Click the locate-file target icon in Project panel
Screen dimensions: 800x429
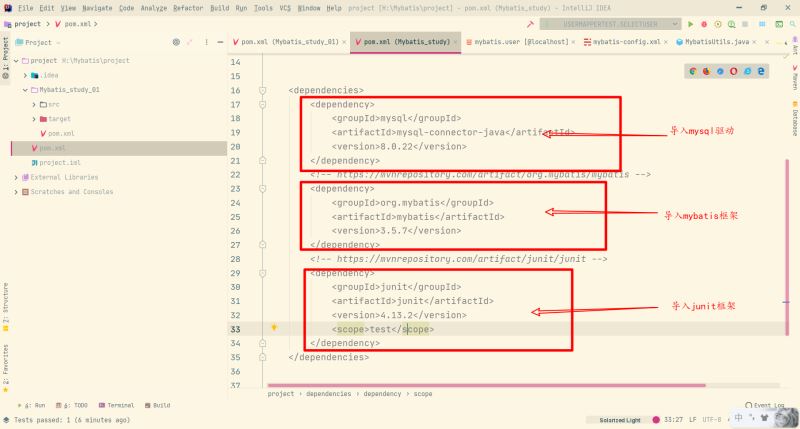tap(176, 42)
